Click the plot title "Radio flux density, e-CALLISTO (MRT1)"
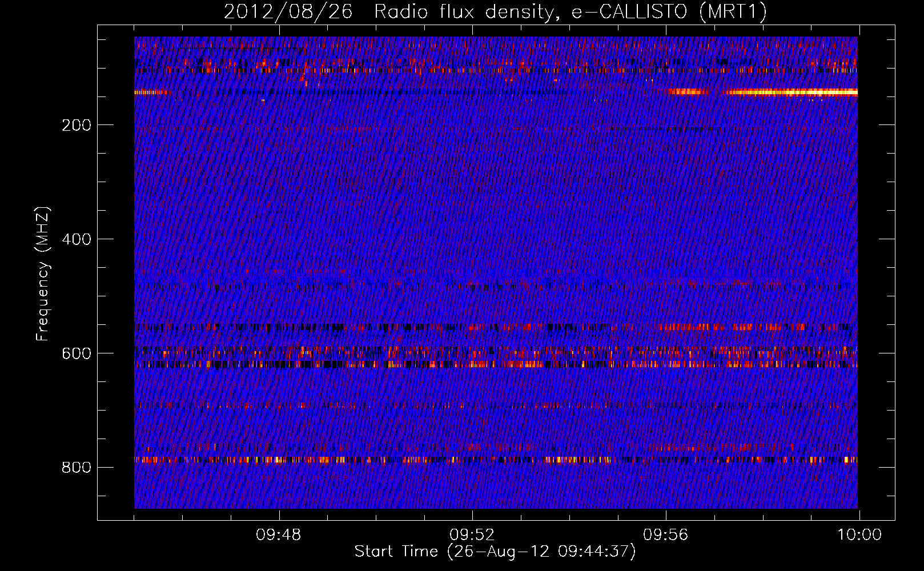924x571 pixels. point(571,11)
